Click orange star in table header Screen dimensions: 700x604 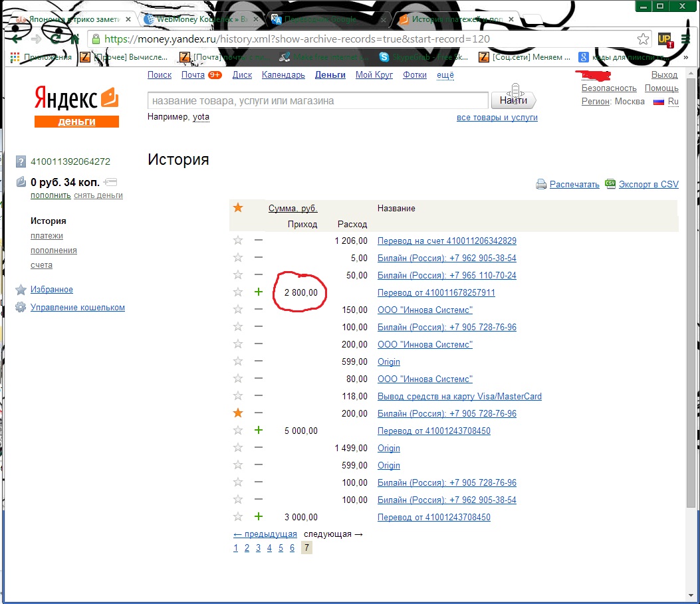pos(238,207)
